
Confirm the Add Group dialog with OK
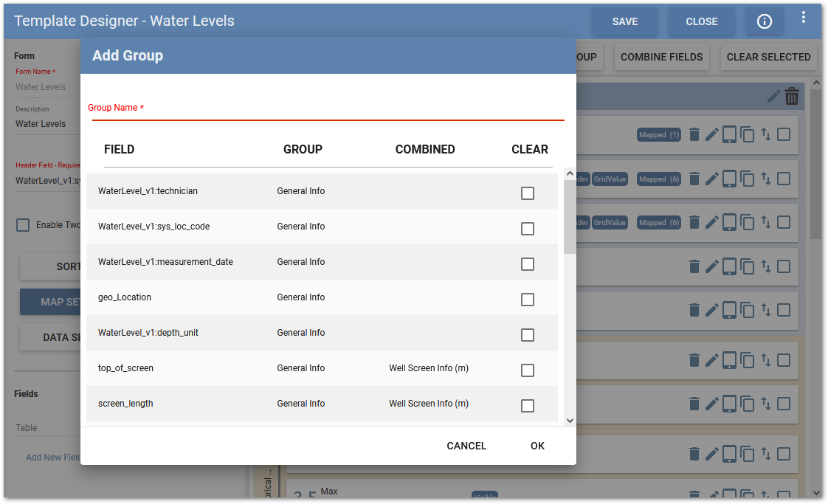click(537, 446)
